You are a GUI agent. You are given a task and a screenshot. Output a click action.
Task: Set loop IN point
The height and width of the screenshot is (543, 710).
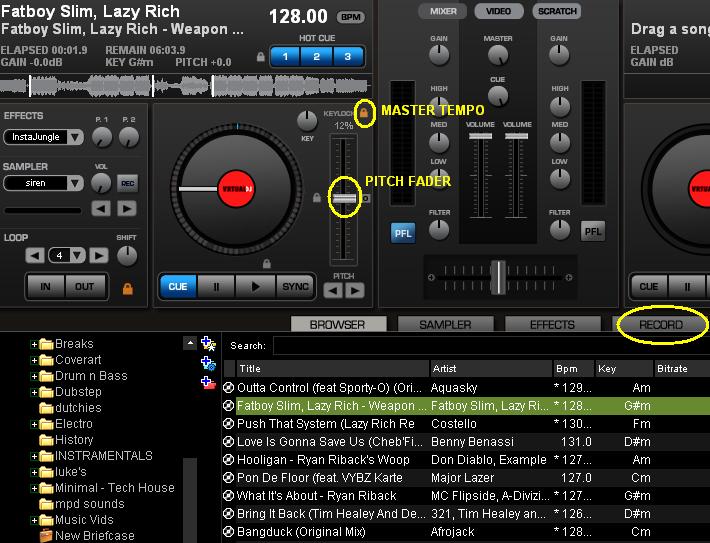pyautogui.click(x=45, y=287)
